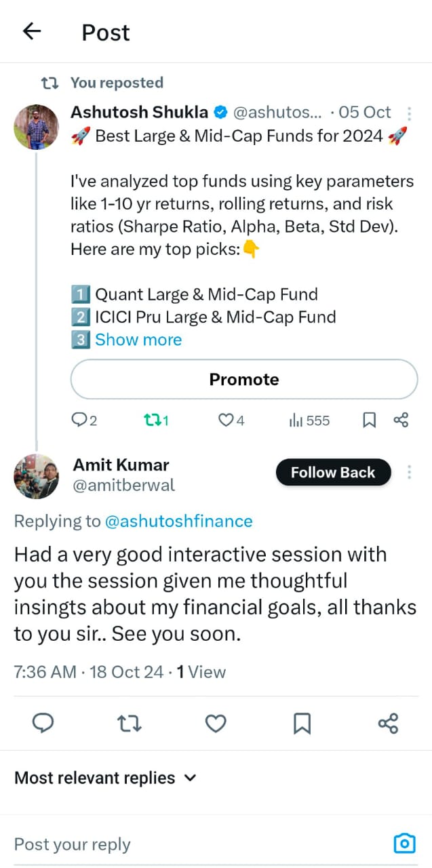Share Ashutosh Shukla's post

(401, 420)
